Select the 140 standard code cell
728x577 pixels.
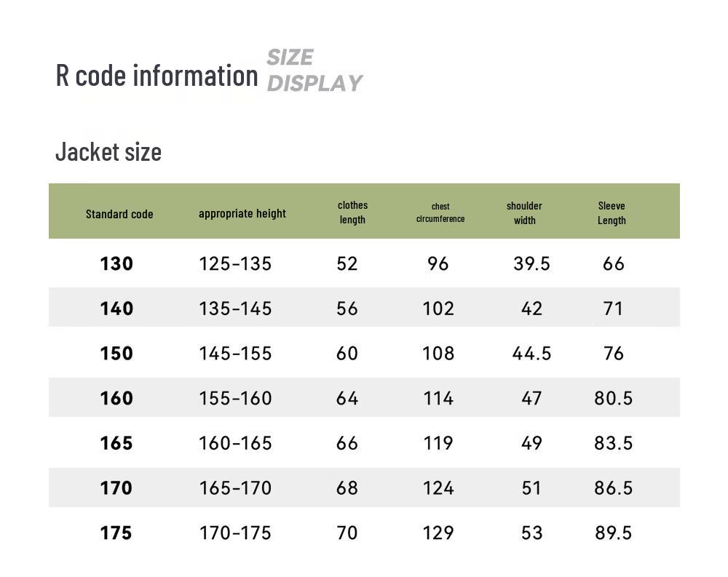(116, 309)
